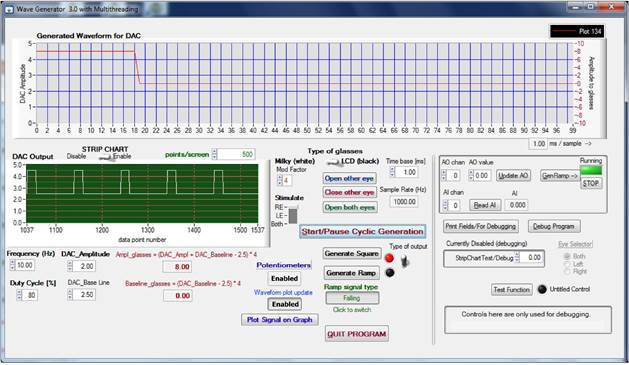Click the DAC_Base Line field showing 2.50
This screenshot has width=629, height=365.
(84, 295)
